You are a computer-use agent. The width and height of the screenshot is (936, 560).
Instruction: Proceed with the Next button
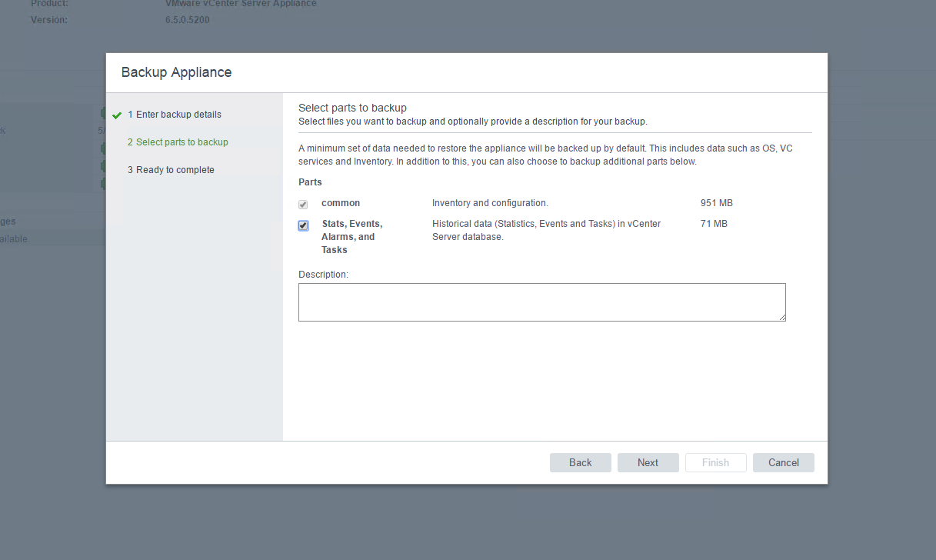click(648, 462)
